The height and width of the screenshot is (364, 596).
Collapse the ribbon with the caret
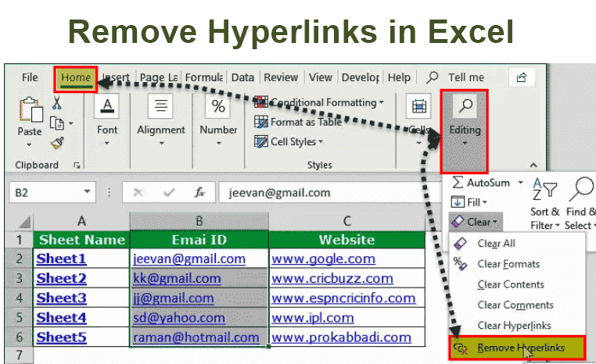(x=533, y=165)
